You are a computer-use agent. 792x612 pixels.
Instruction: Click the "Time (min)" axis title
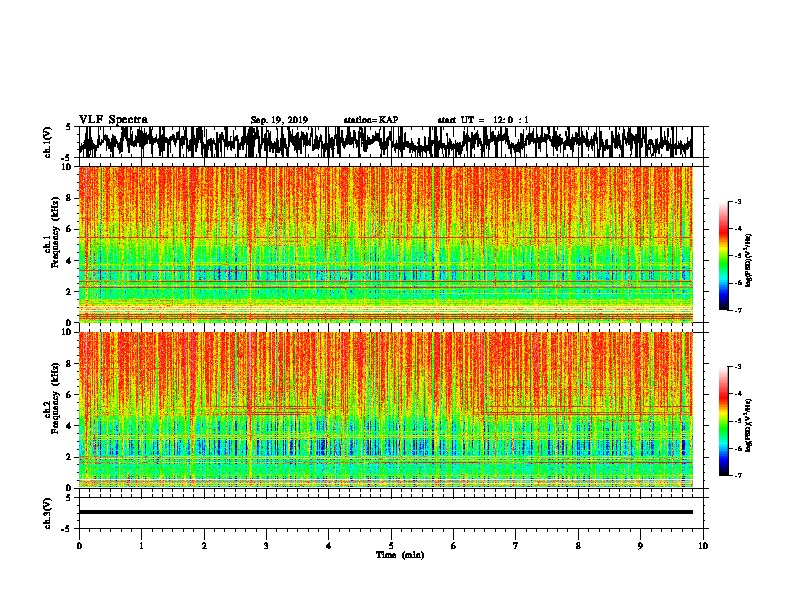[400, 555]
